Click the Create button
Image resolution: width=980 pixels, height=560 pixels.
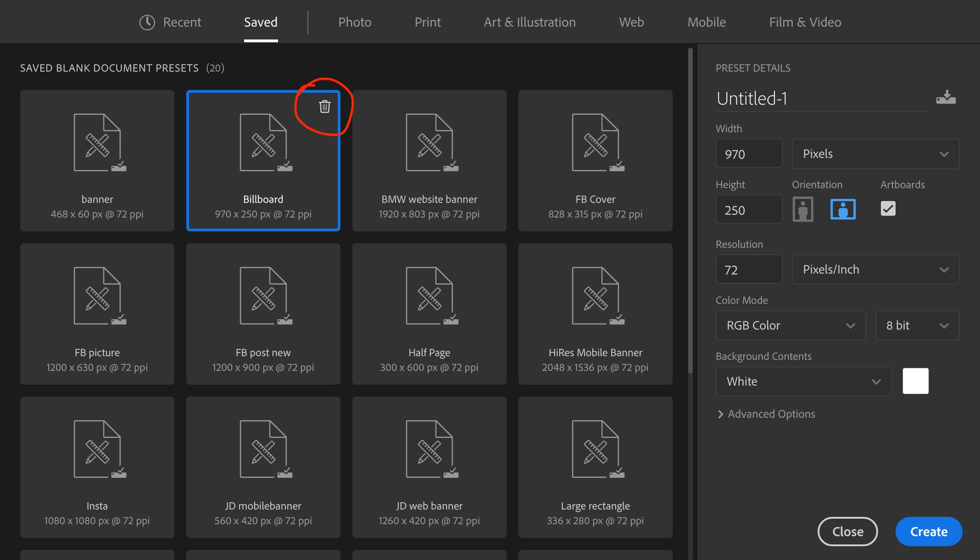click(928, 532)
